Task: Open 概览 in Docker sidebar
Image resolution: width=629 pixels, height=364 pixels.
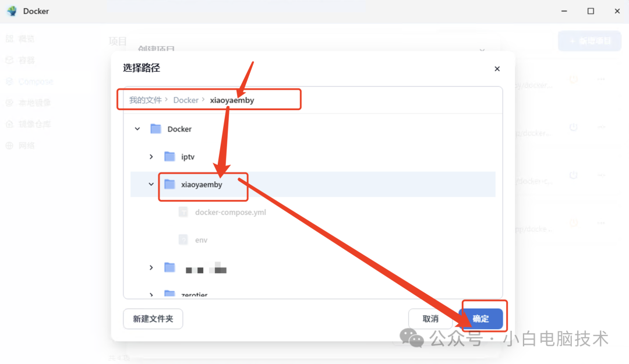Action: tap(26, 39)
